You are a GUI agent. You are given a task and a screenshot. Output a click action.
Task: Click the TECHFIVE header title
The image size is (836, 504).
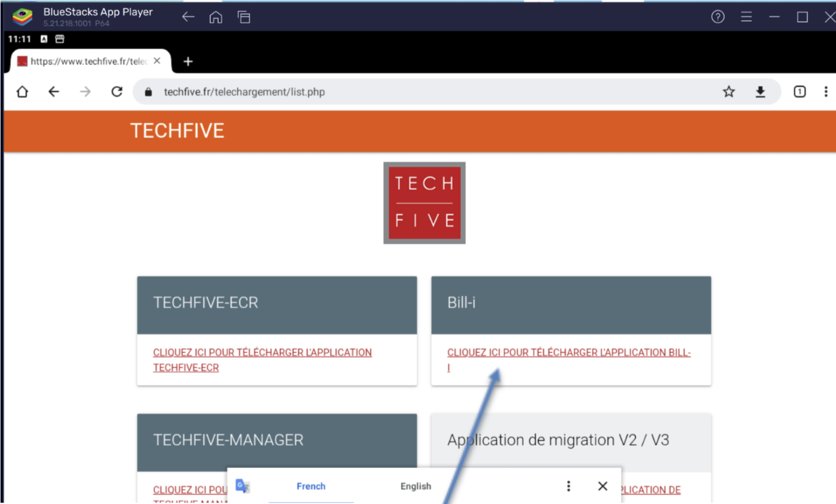point(177,131)
